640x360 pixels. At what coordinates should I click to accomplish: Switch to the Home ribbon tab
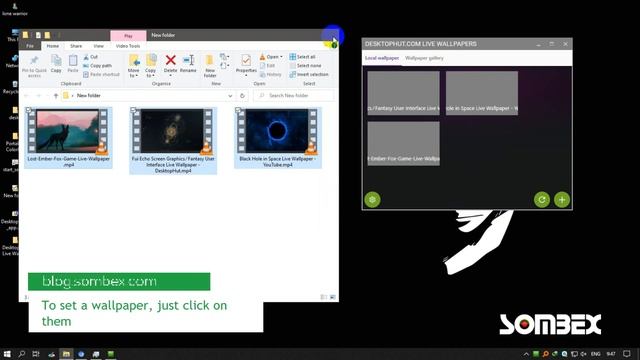(53, 46)
